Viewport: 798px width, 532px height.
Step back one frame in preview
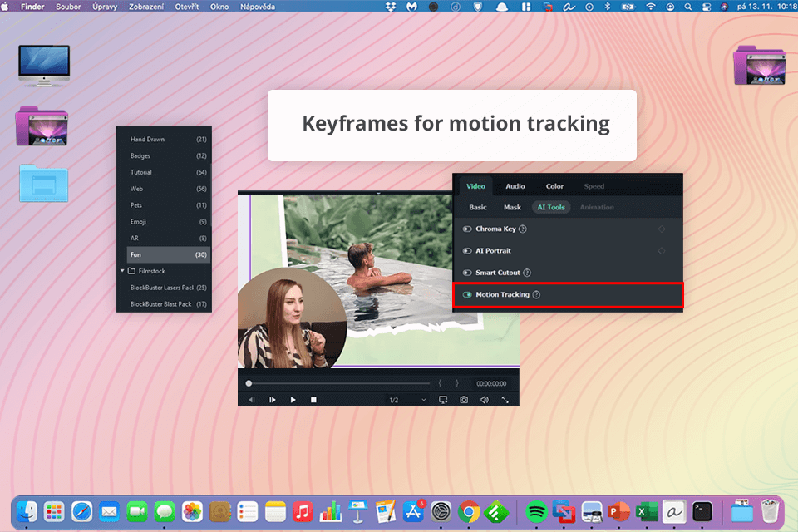251,400
